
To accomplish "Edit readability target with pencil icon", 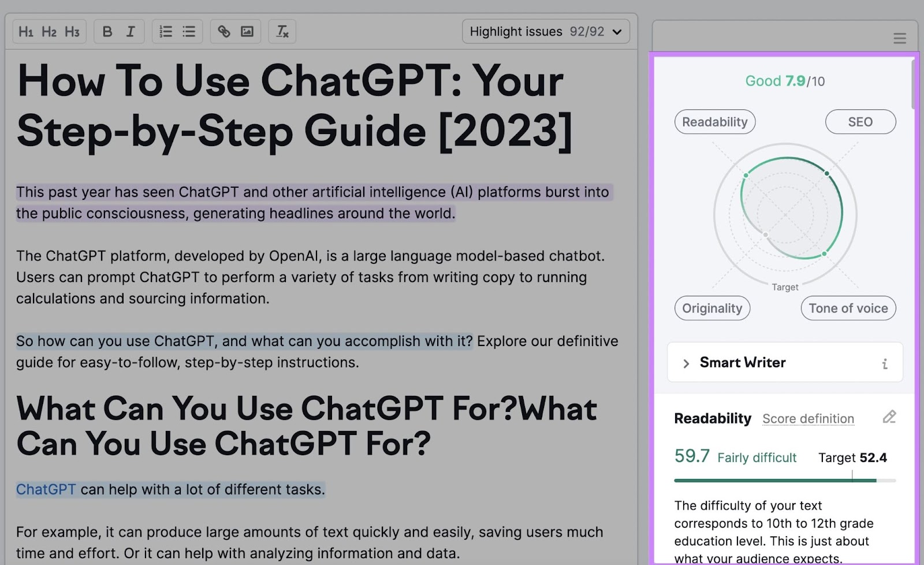I will pyautogui.click(x=889, y=417).
